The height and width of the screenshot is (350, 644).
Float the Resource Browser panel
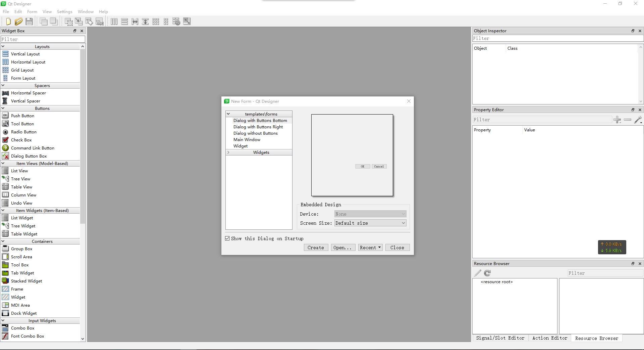point(633,263)
